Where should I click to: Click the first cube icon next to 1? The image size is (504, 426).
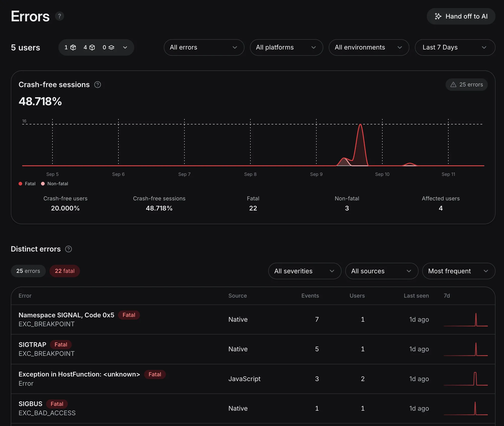73,47
